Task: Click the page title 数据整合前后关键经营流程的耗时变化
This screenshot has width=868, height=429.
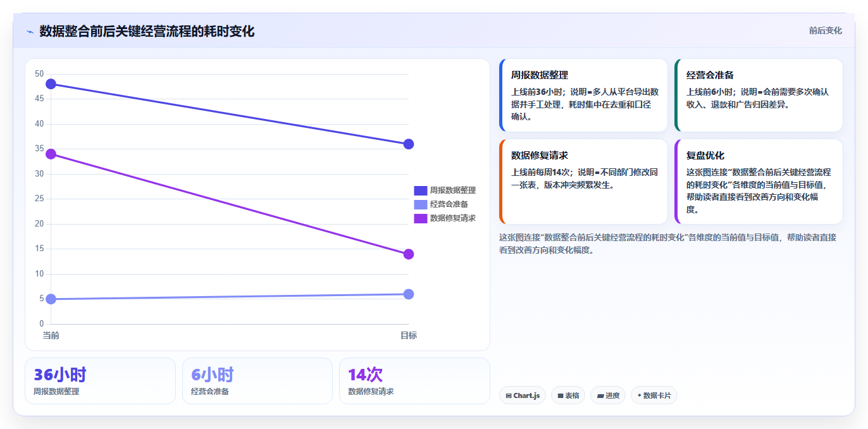Action: pyautogui.click(x=147, y=31)
